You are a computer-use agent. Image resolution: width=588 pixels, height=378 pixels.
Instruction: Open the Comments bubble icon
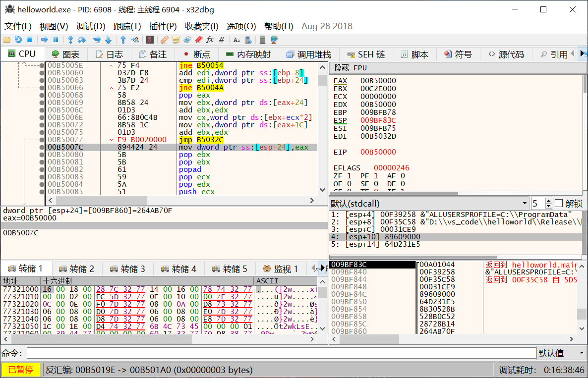point(176,39)
